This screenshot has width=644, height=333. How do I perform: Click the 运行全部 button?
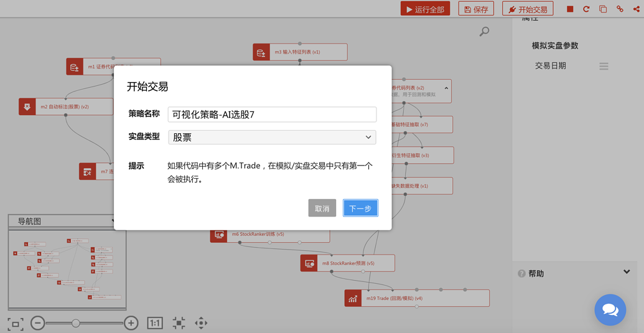coord(425,9)
